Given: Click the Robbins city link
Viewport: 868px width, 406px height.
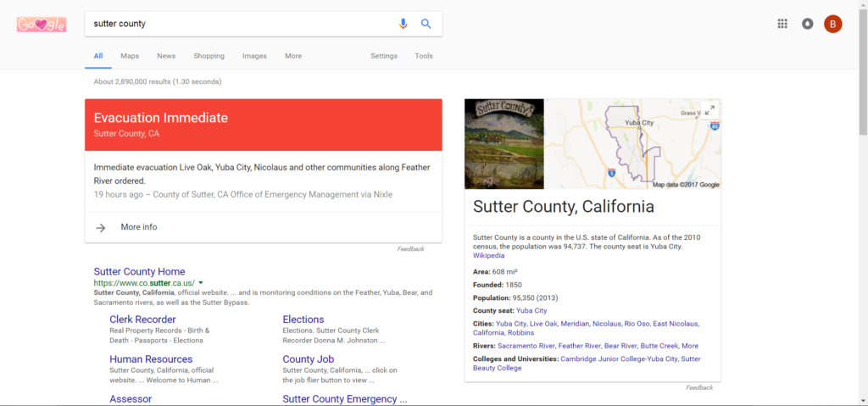Looking at the screenshot, I should pos(521,333).
